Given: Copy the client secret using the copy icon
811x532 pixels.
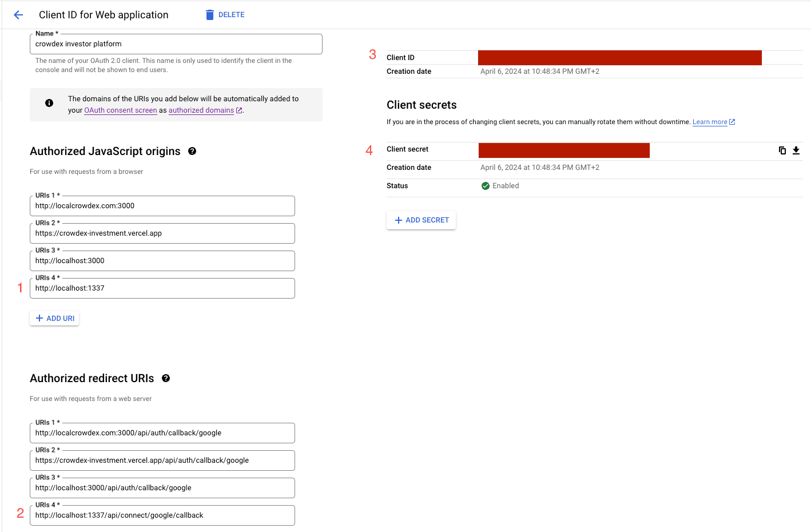Looking at the screenshot, I should coord(782,150).
